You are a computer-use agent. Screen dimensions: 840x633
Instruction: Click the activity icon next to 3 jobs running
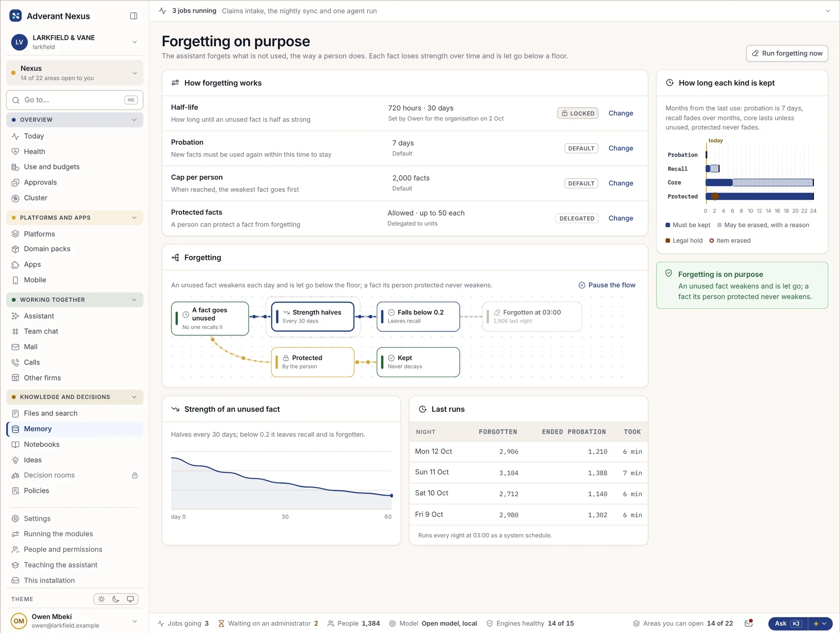163,11
